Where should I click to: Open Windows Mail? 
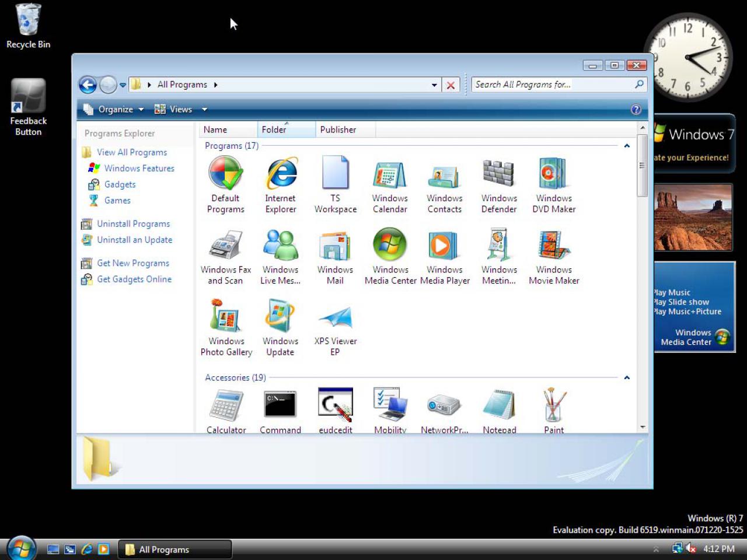pos(335,257)
